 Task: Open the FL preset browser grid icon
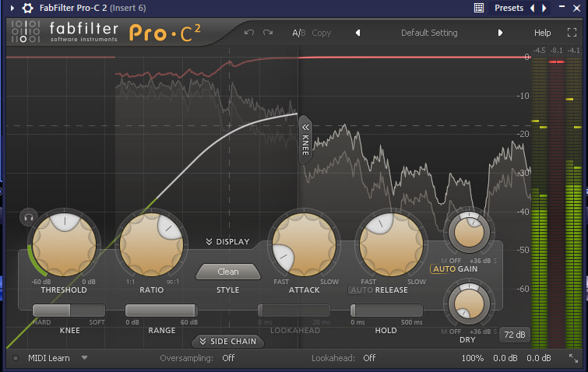tap(479, 8)
